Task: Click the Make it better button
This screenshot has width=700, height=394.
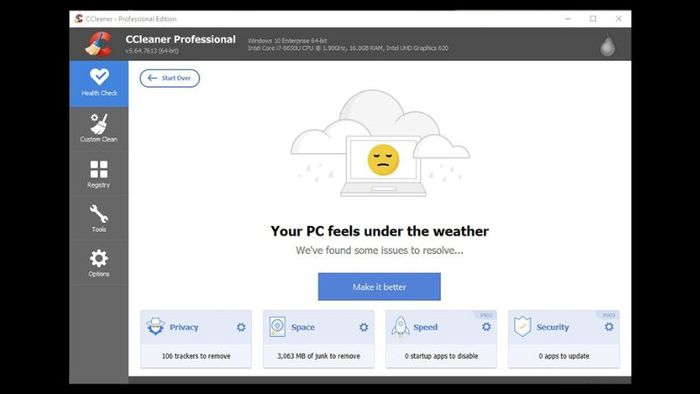Action: [379, 286]
